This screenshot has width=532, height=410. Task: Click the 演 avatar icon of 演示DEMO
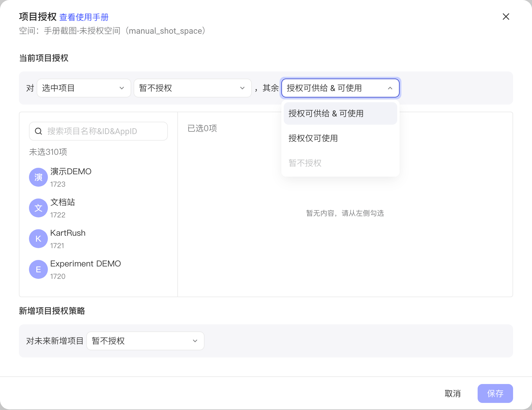pyautogui.click(x=38, y=177)
